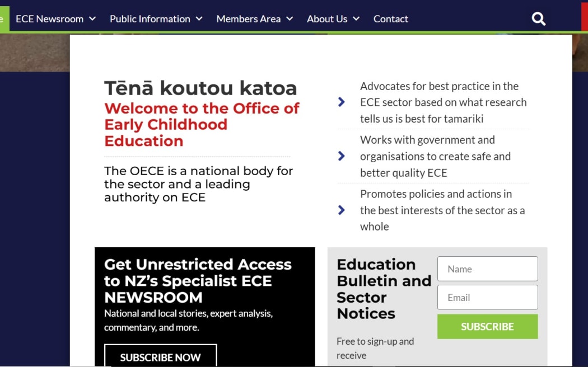Open the Contact menu item

[x=390, y=18]
